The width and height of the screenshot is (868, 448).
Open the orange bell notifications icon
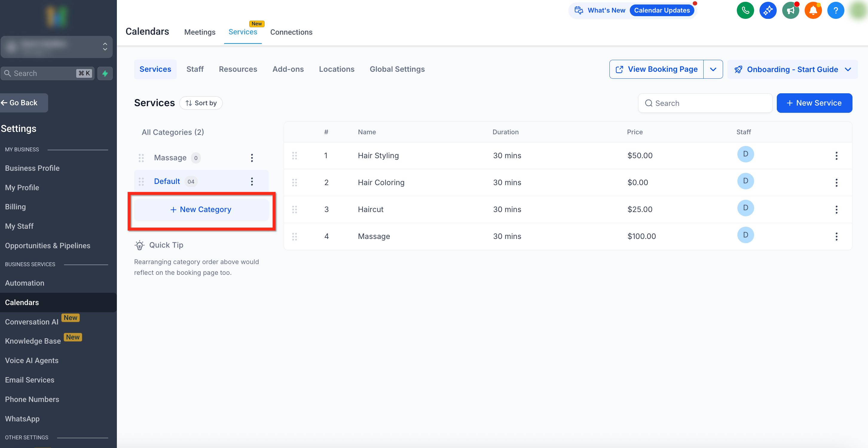click(813, 10)
